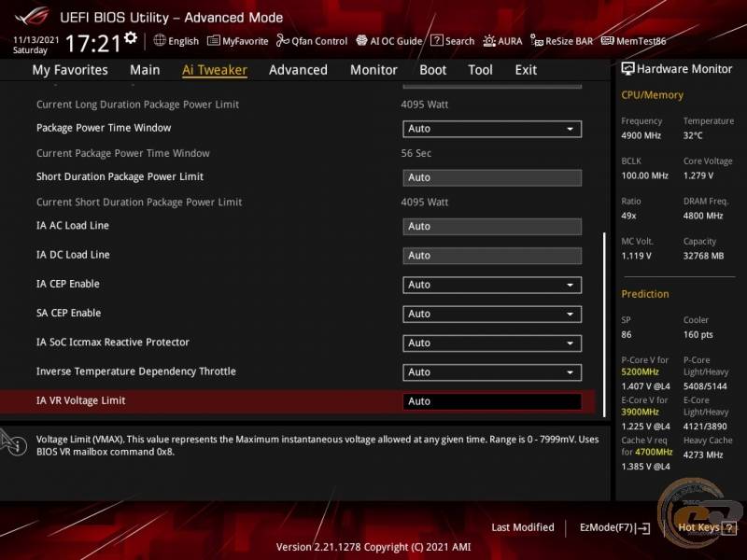This screenshot has height=560, width=747.
Task: Launch Qfan Control fan icon
Action: 283,40
